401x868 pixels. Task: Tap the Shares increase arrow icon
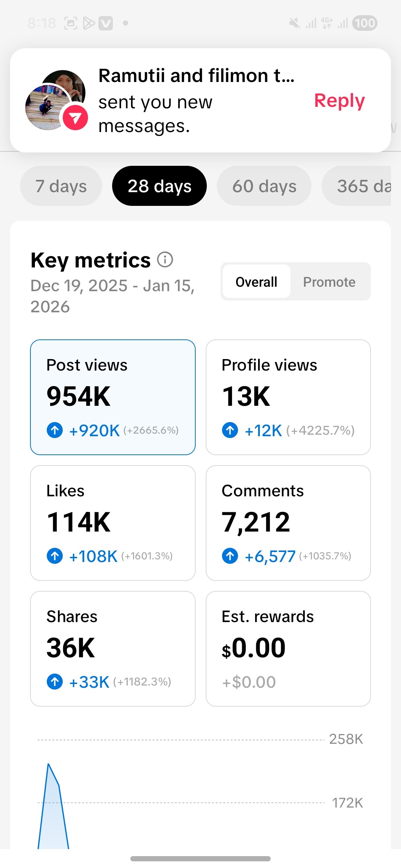click(x=55, y=682)
